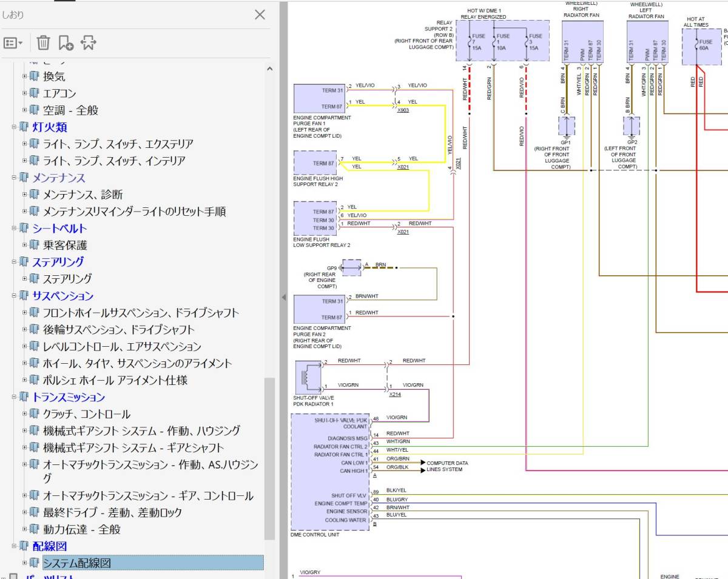Collapse the 配線図 section
The height and width of the screenshot is (579, 728).
click(x=14, y=546)
